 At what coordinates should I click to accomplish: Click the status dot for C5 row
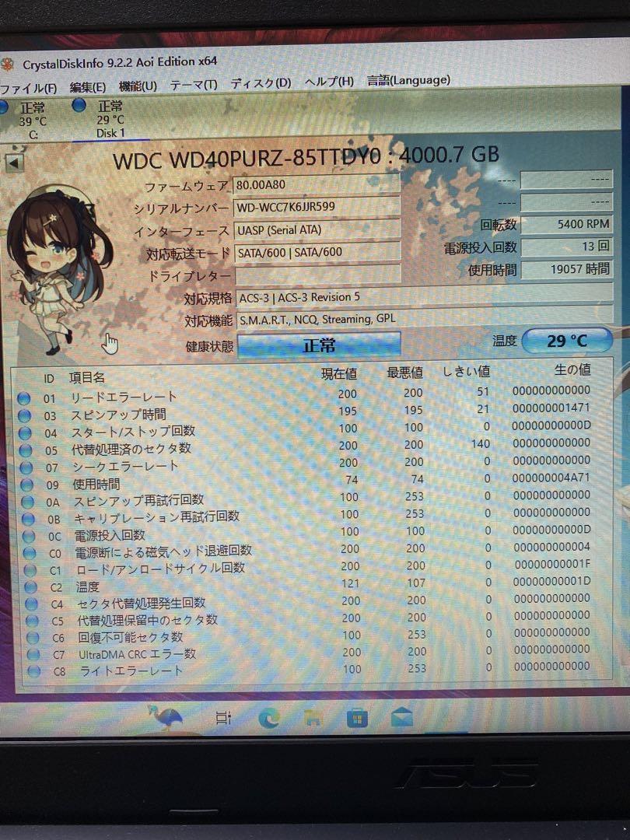(x=32, y=621)
